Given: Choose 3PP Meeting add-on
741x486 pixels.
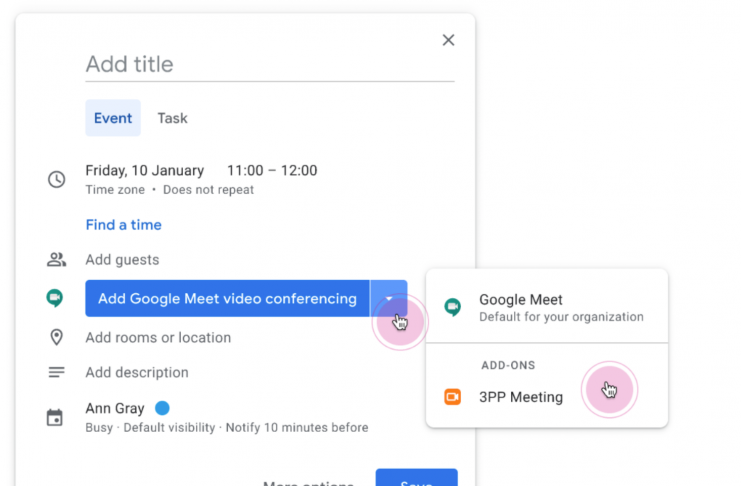Looking at the screenshot, I should click(547, 397).
